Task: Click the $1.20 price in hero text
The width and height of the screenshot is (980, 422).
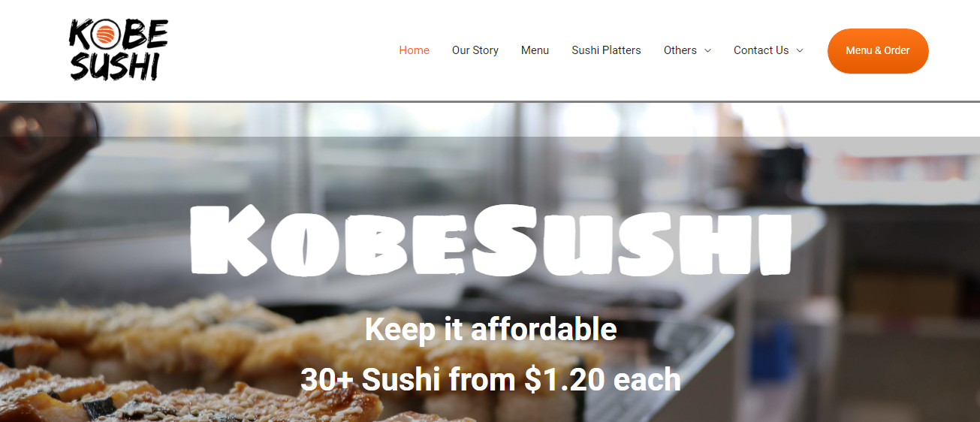Action: (565, 379)
